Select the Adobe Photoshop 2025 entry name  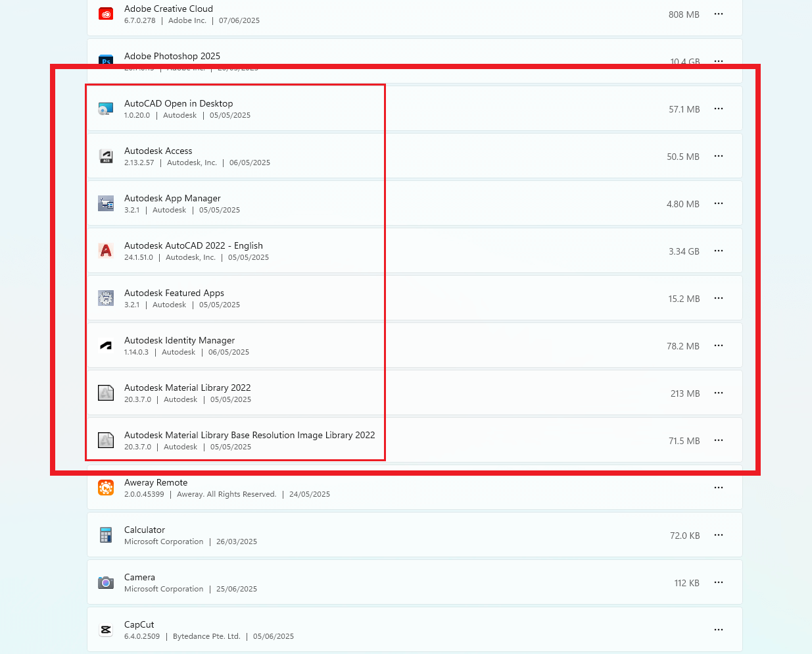click(172, 56)
